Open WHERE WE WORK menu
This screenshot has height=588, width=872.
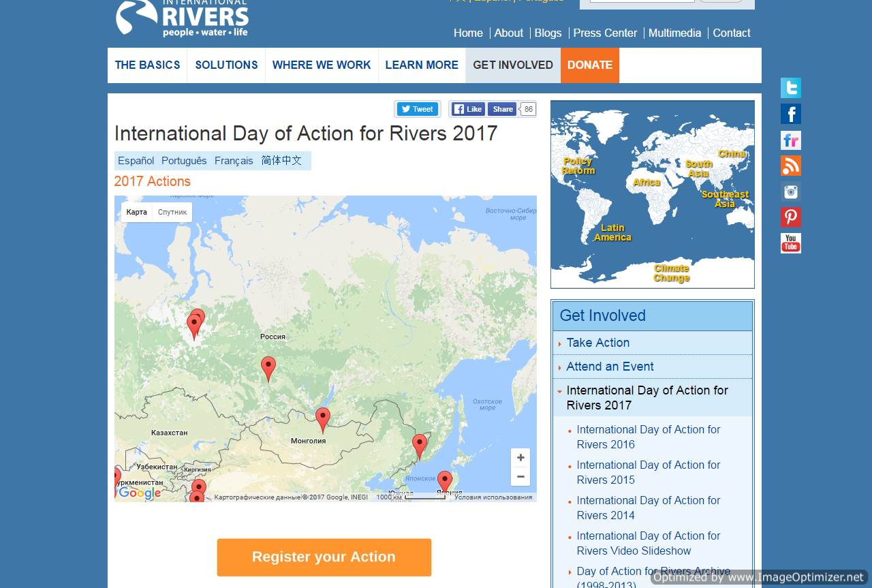click(x=322, y=65)
